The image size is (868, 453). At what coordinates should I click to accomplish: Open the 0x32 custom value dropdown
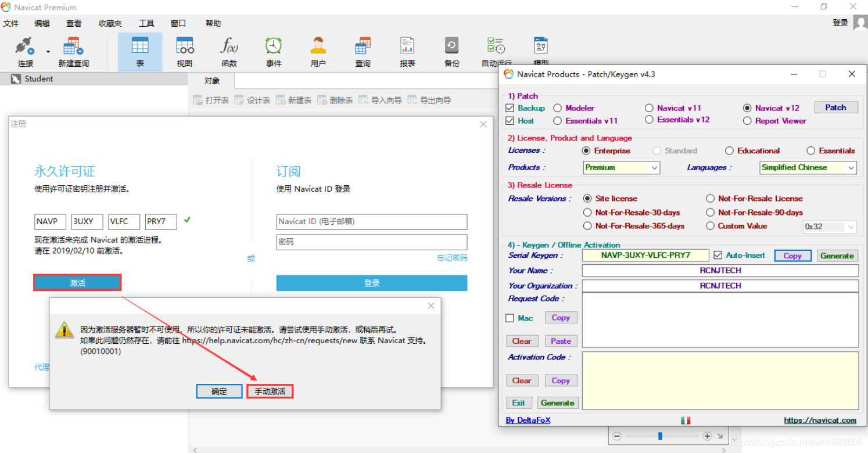830,227
